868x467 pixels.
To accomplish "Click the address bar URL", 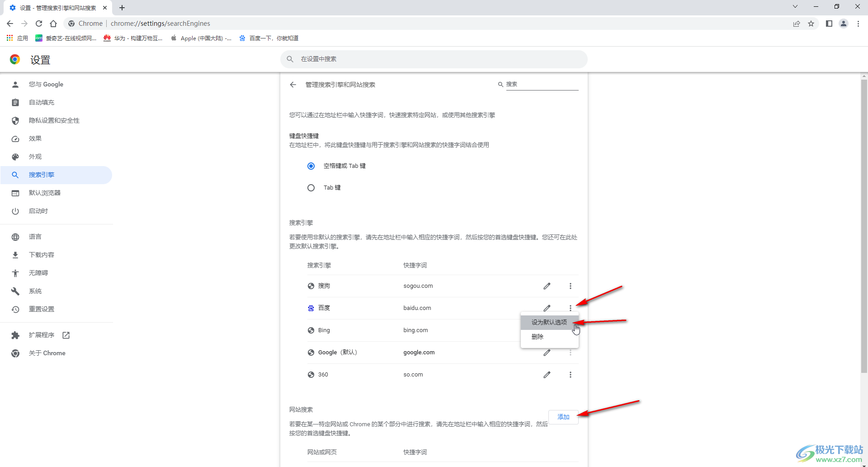I will [x=160, y=24].
